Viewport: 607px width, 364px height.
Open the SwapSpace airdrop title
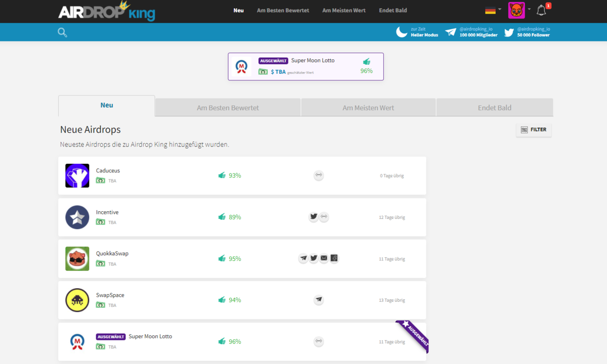[110, 295]
